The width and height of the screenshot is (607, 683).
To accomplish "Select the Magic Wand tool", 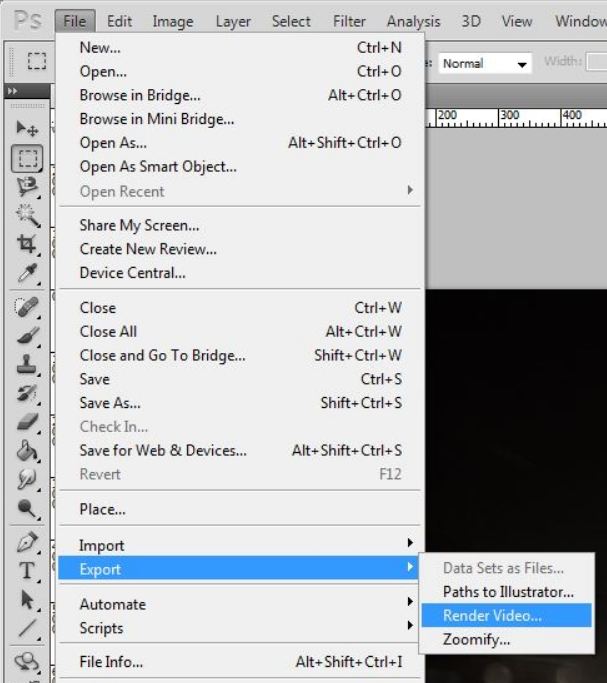I will 27,215.
